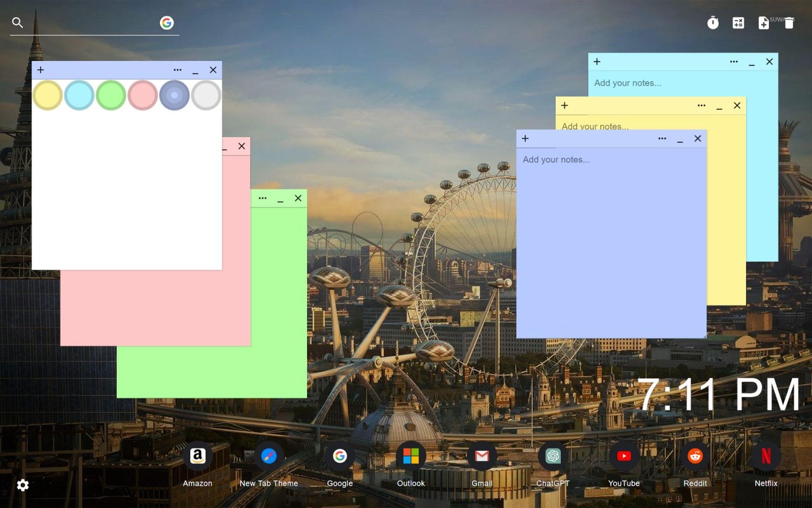The height and width of the screenshot is (508, 812).
Task: Visit the Reddit shortcut
Action: [695, 456]
